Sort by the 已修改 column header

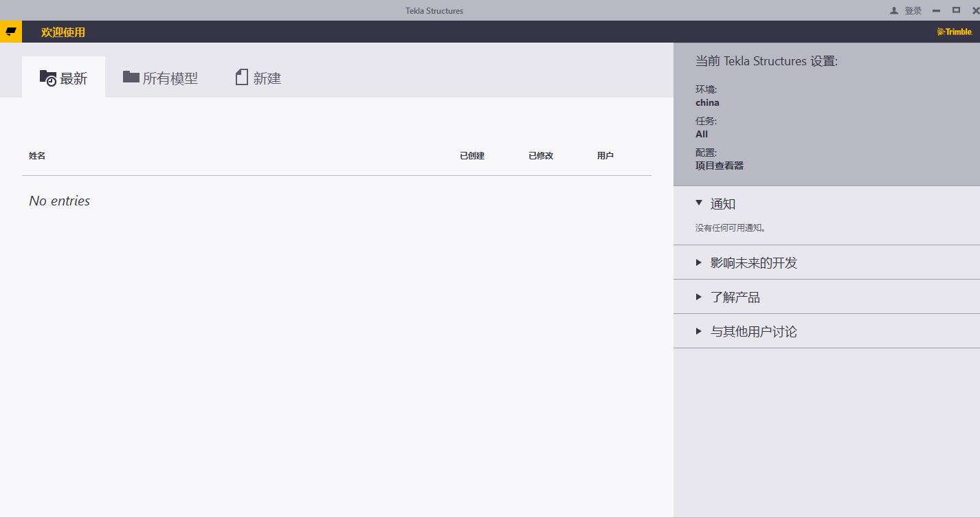pyautogui.click(x=541, y=156)
